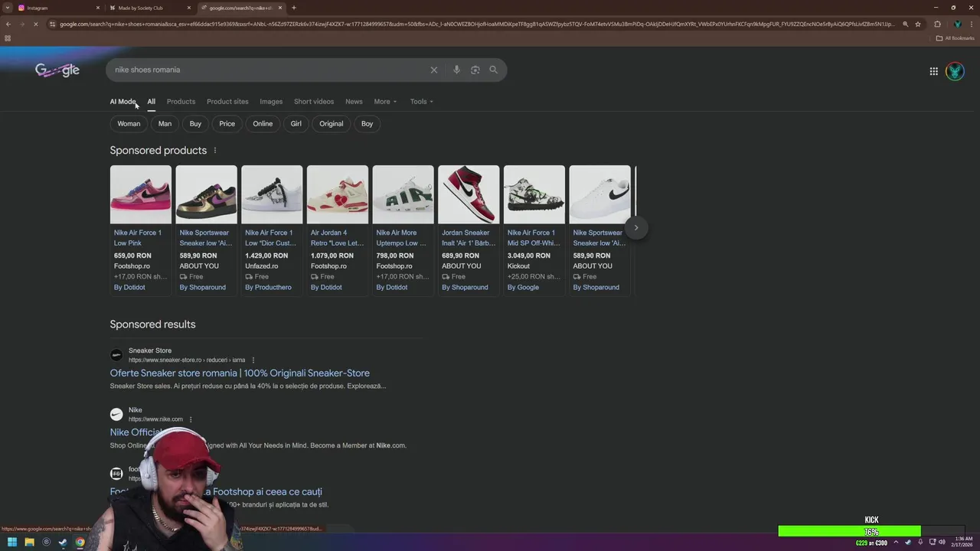Select AI Mode search tab
980x551 pixels.
click(122, 102)
